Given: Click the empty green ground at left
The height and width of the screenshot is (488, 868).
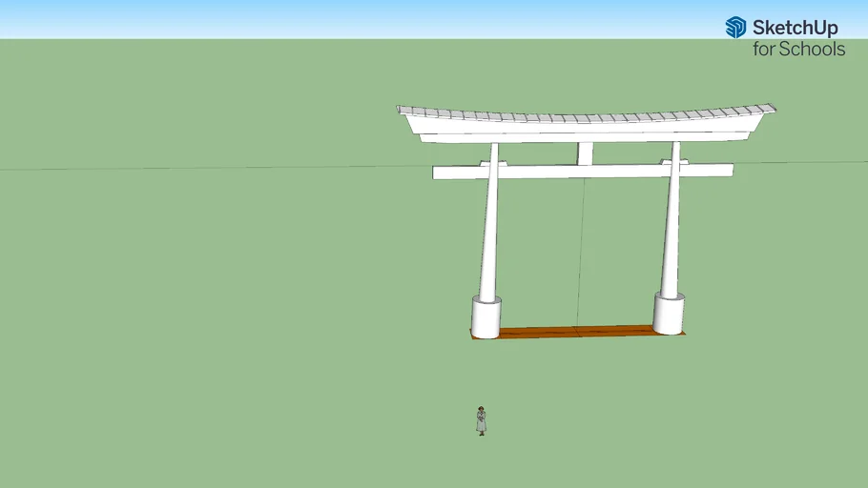Looking at the screenshot, I should tap(191, 305).
